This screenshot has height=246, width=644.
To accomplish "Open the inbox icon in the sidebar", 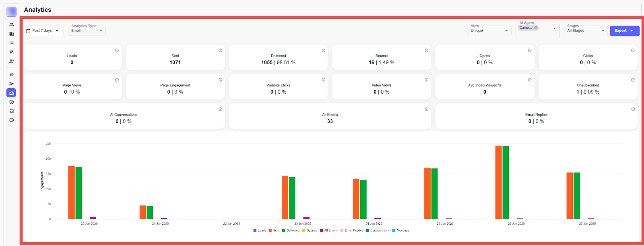I will coord(12,111).
